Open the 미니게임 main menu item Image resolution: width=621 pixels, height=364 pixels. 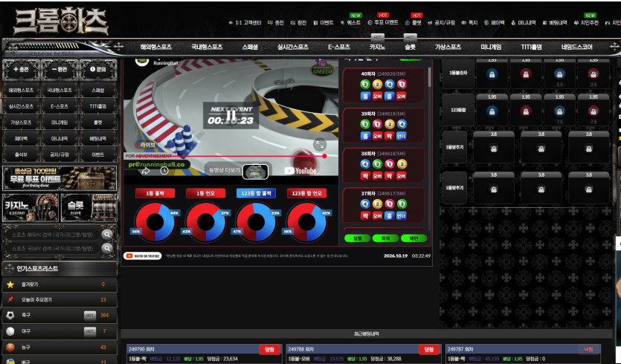tap(491, 47)
